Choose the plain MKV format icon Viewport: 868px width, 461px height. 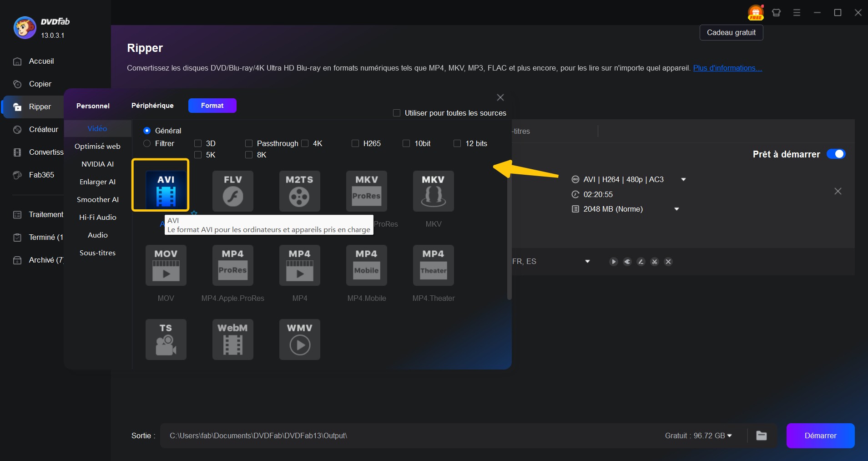433,191
